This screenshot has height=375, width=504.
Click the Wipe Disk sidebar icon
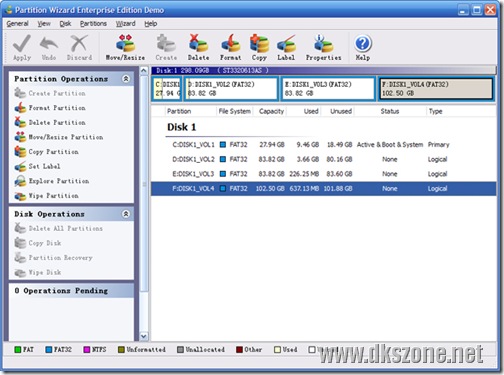coord(20,272)
